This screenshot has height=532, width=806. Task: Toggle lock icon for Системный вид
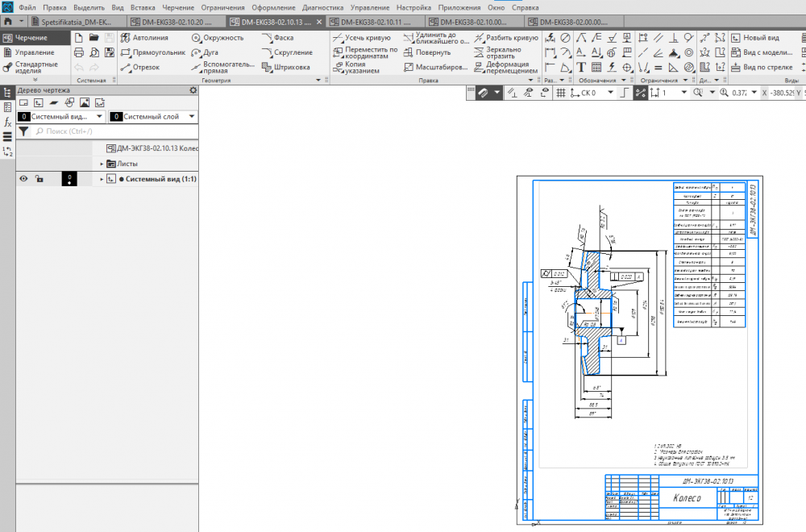click(x=39, y=179)
